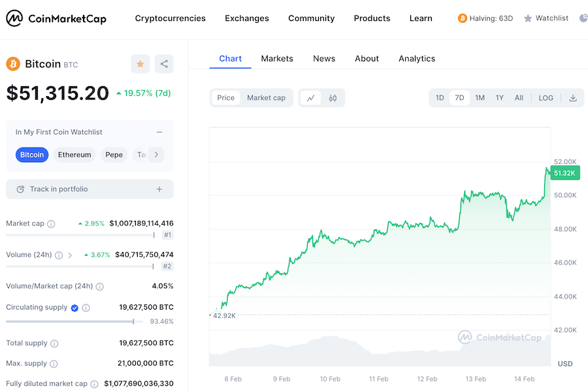
Task: Open the Exchanges menu
Action: pos(247,18)
